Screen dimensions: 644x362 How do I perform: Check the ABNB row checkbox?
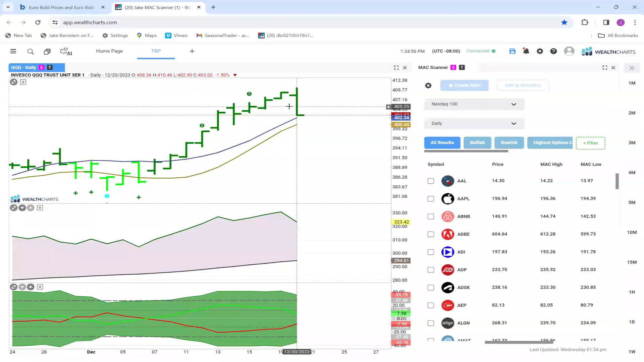click(431, 217)
